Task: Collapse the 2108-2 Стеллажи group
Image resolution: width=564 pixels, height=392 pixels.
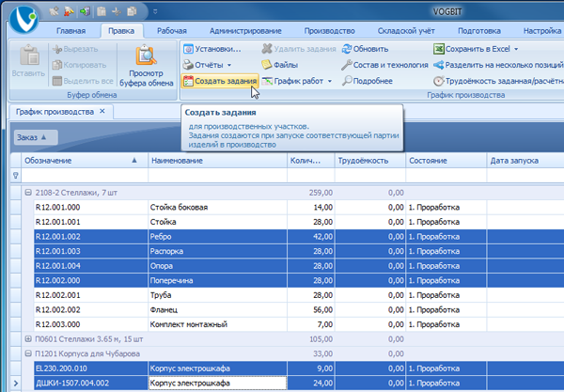Action: tap(27, 191)
